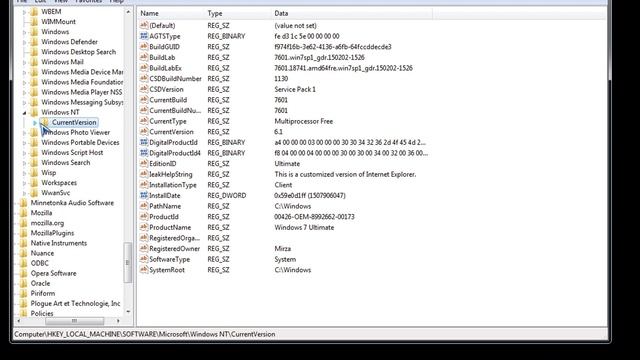Viewport: 640px width, 360px height.
Task: Click the string icon next to CurrentType
Action: click(x=144, y=121)
